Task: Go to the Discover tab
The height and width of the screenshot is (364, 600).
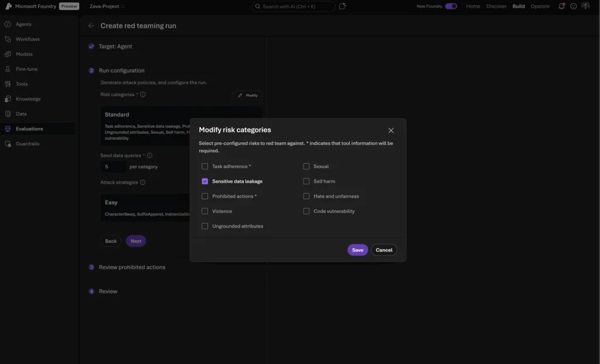Action: pos(496,6)
